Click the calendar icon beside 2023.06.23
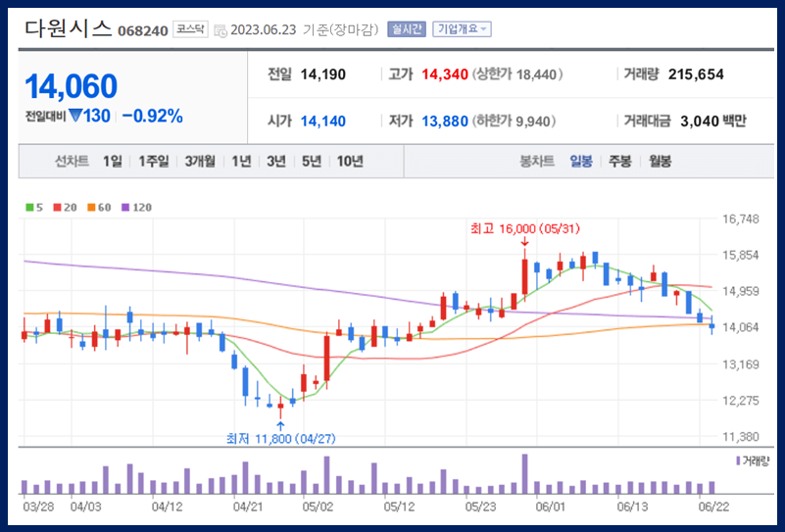The image size is (785, 532). [x=221, y=31]
